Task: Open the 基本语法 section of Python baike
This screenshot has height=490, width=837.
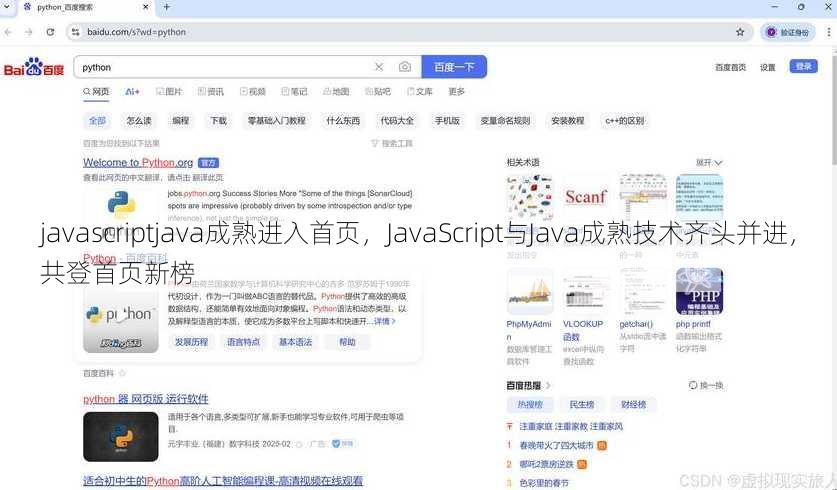Action: 295,342
